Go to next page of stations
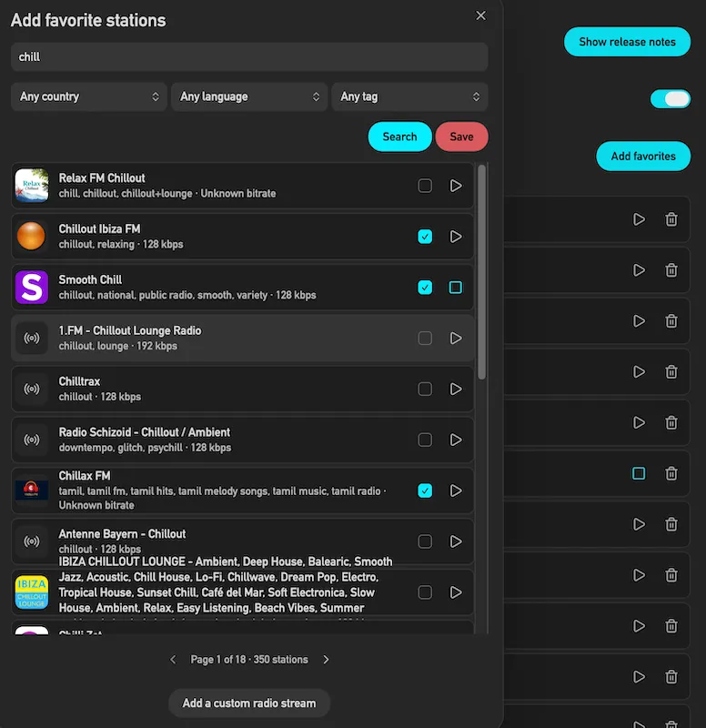Viewport: 706px width, 728px height. coord(326,659)
